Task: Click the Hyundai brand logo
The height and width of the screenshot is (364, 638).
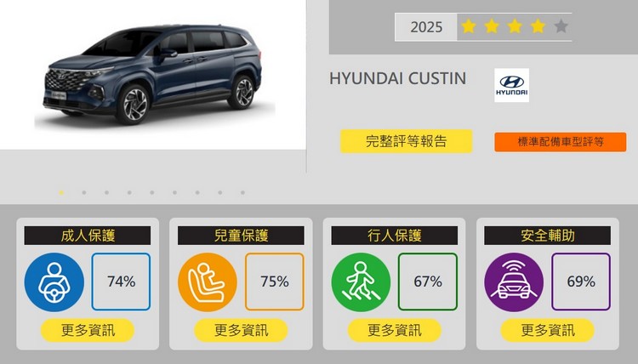Action: 511,85
